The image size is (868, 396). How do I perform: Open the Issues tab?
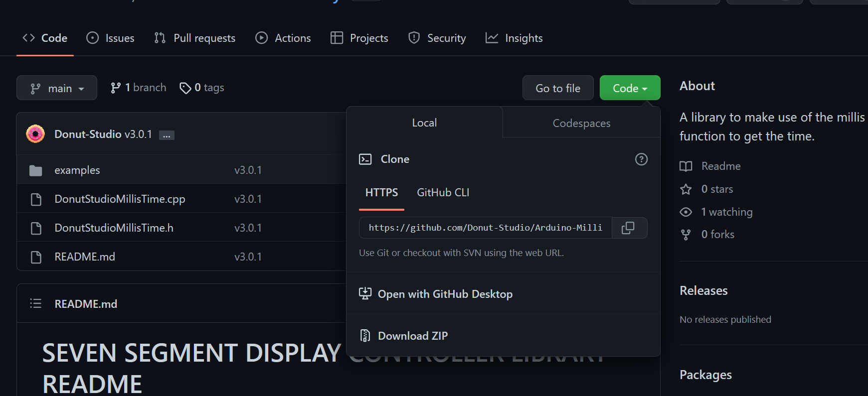[110, 38]
